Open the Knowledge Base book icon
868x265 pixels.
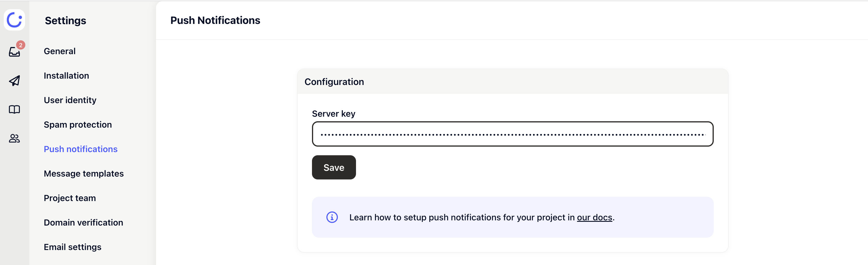pos(14,109)
